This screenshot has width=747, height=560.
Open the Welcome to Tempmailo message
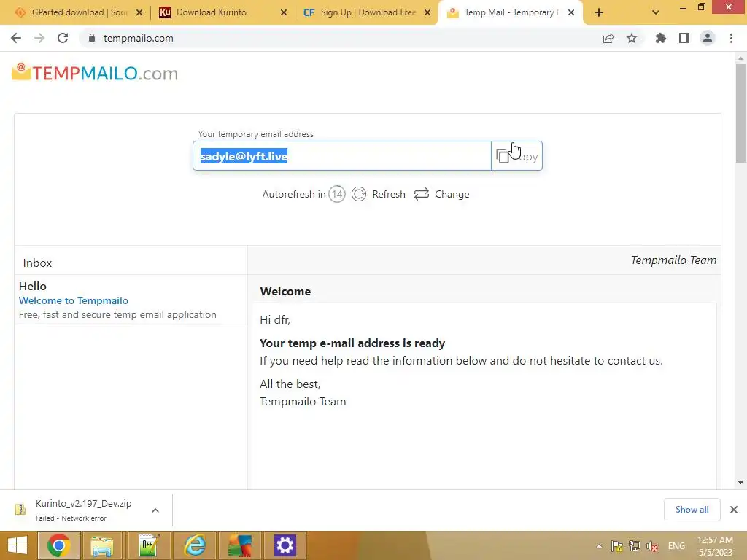[74, 300]
